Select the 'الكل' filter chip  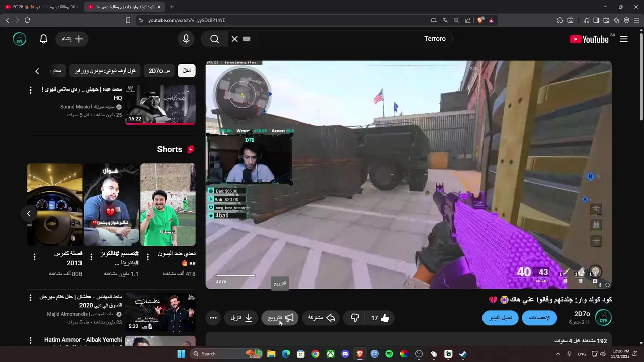point(187,71)
